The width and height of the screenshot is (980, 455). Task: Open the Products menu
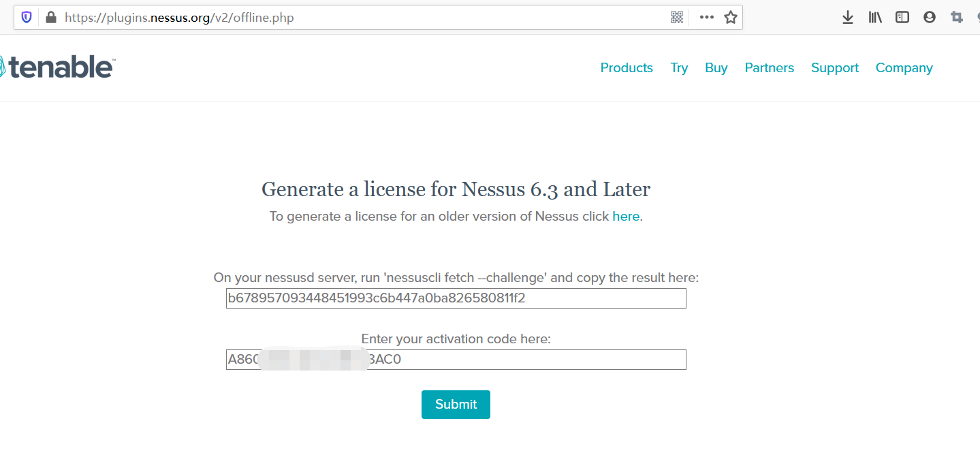[x=627, y=67]
